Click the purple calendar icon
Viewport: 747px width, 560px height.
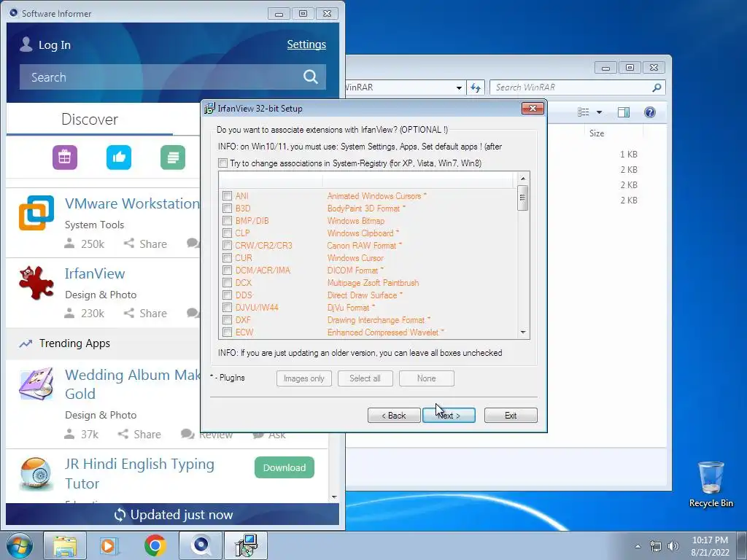(x=65, y=157)
